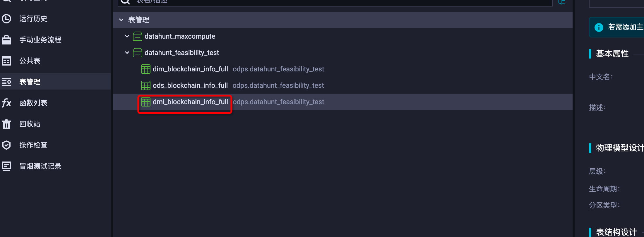Click the search magnifier icon
The width and height of the screenshot is (644, 237).
(x=125, y=2)
